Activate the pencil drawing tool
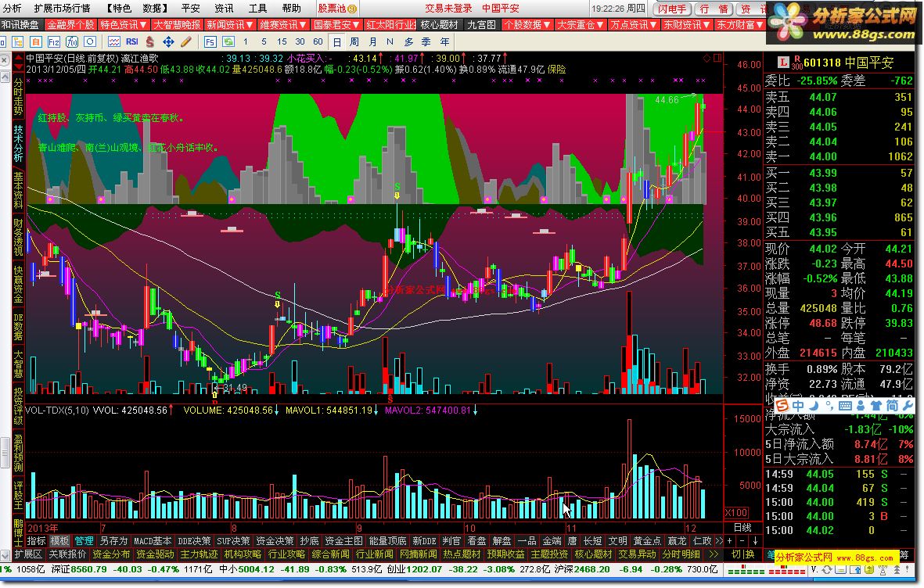 tap(186, 41)
